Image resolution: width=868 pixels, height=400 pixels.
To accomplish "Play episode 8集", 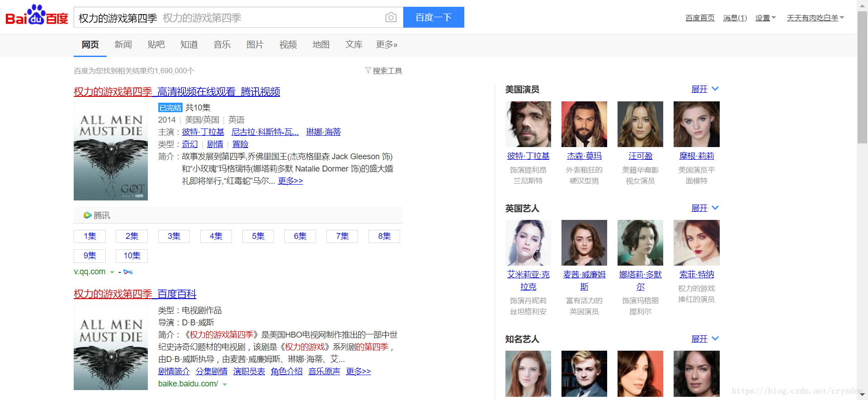I will (x=384, y=236).
